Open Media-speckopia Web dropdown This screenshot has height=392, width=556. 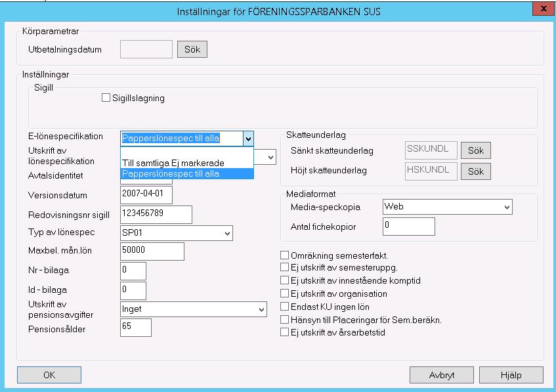pyautogui.click(x=507, y=207)
